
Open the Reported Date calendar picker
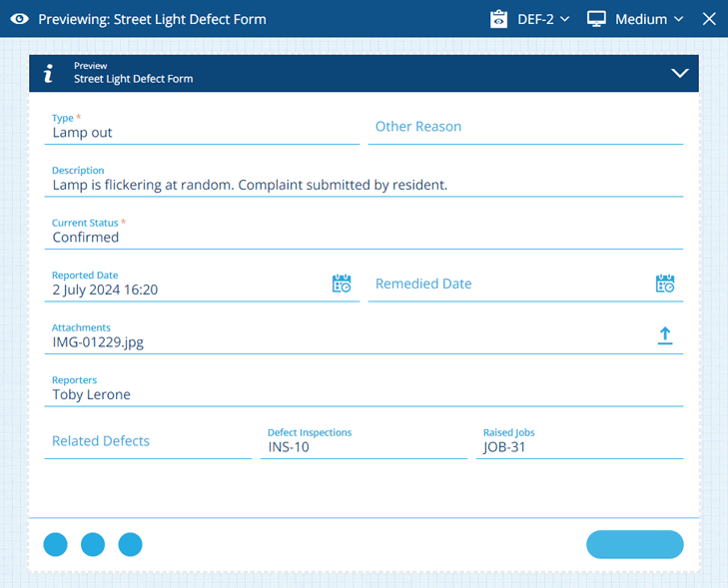click(x=342, y=285)
